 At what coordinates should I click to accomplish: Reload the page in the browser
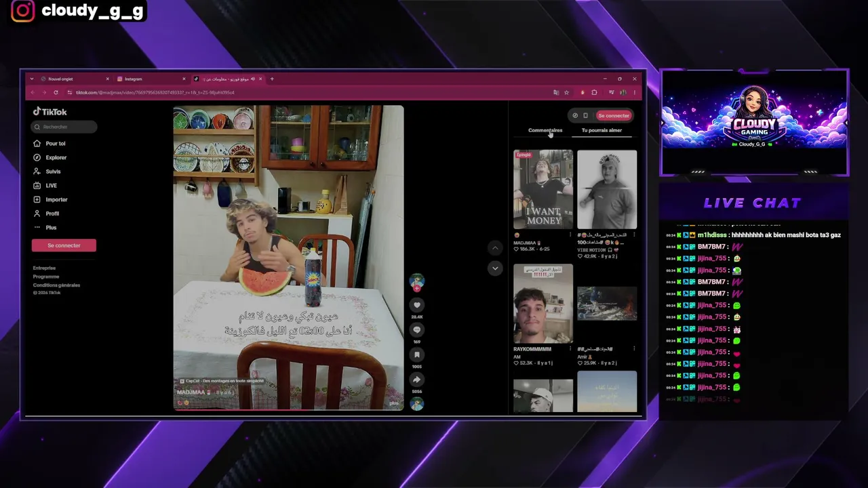tap(56, 92)
